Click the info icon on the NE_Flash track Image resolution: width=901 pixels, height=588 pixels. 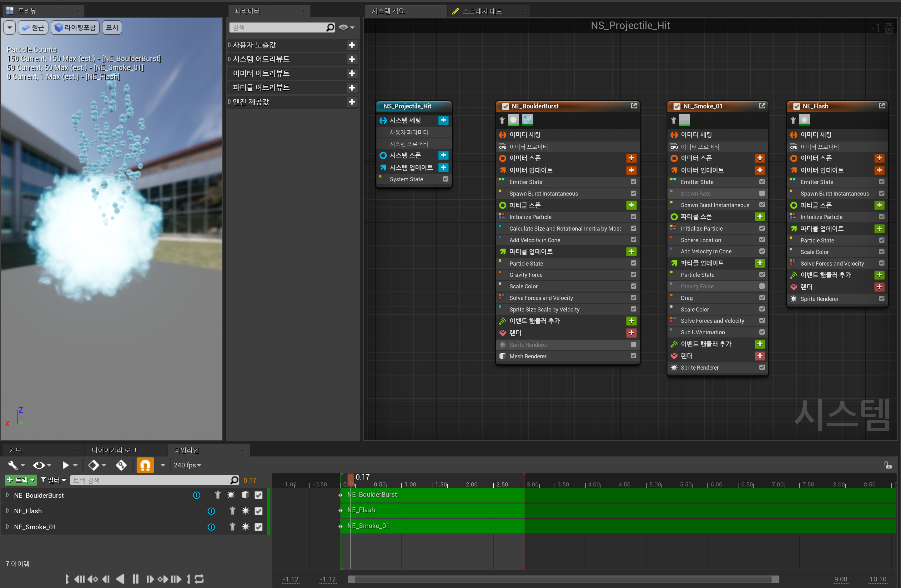click(x=211, y=511)
